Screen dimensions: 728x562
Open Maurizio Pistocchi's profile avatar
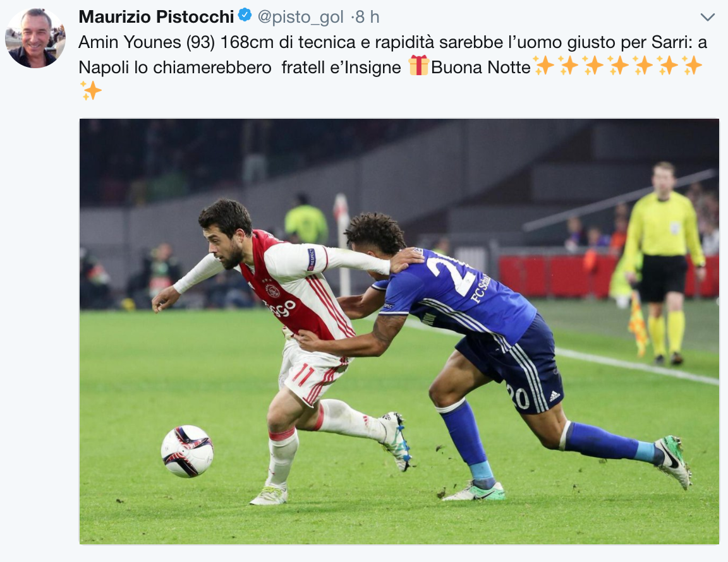(35, 38)
